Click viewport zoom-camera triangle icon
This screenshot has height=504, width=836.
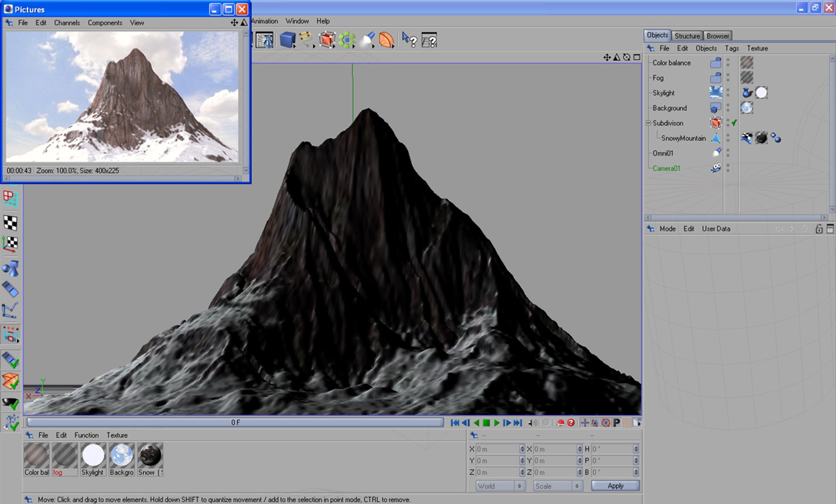(616, 57)
